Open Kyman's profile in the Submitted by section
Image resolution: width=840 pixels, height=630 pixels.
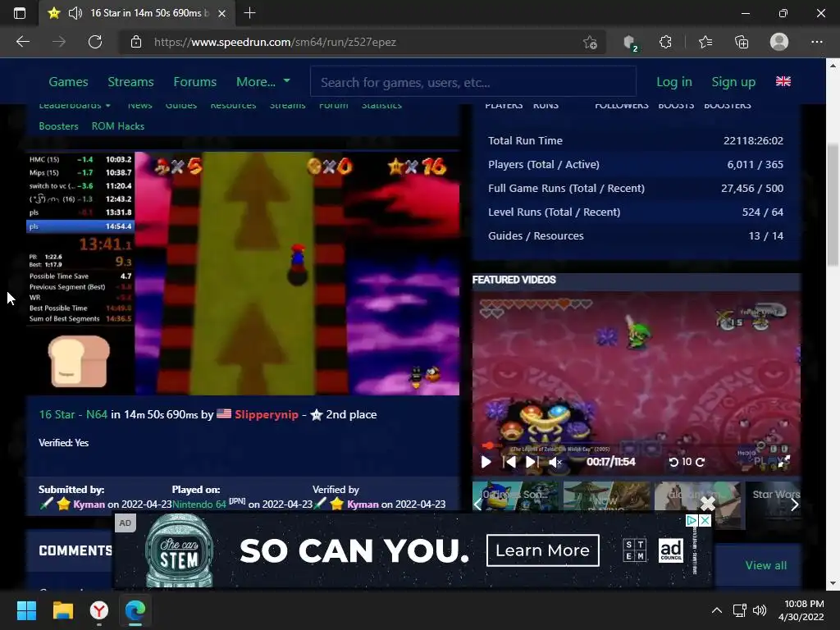pyautogui.click(x=89, y=504)
